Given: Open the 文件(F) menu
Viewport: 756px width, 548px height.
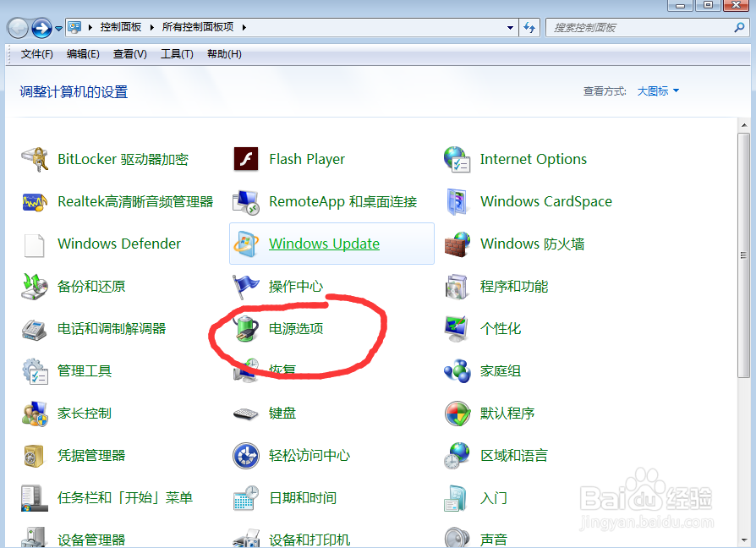Looking at the screenshot, I should pos(36,54).
